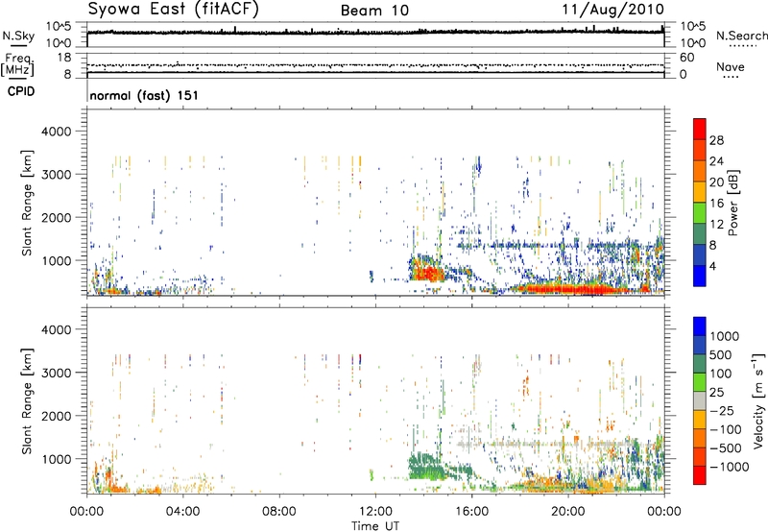The image size is (768, 532).
Task: Click the Velocity colorbar value 1000
Action: click(x=725, y=336)
